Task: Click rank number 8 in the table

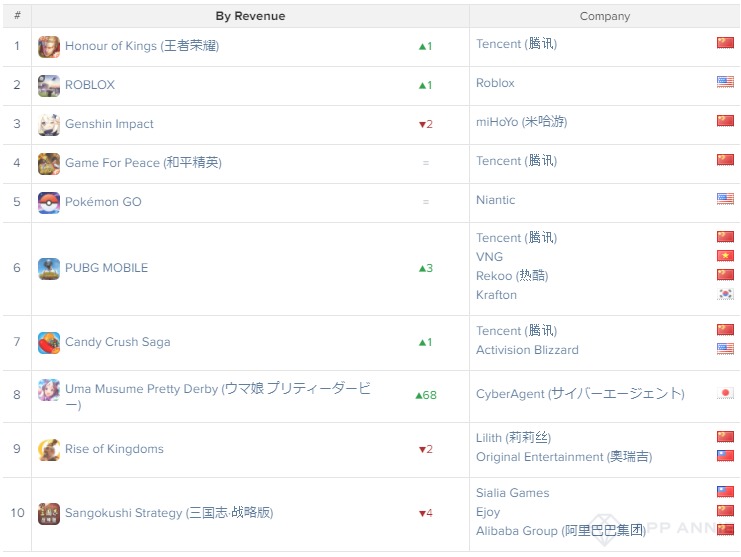Action: pos(17,395)
